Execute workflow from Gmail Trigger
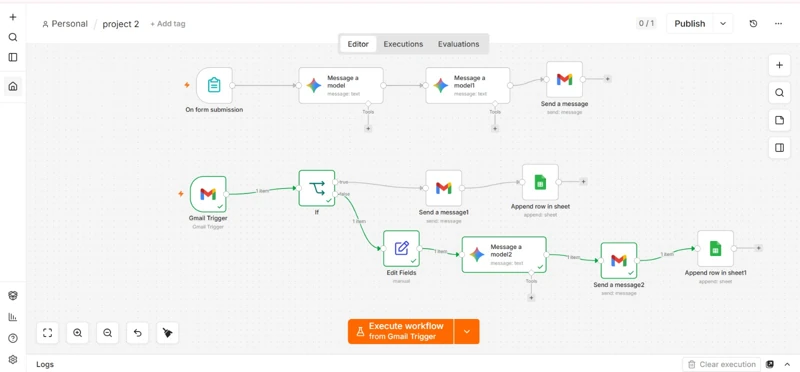 [401, 332]
